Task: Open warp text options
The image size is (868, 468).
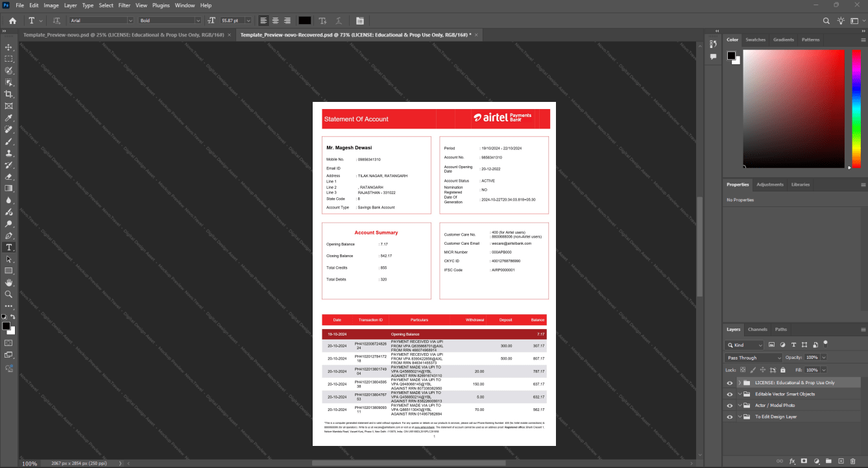Action: (x=340, y=21)
